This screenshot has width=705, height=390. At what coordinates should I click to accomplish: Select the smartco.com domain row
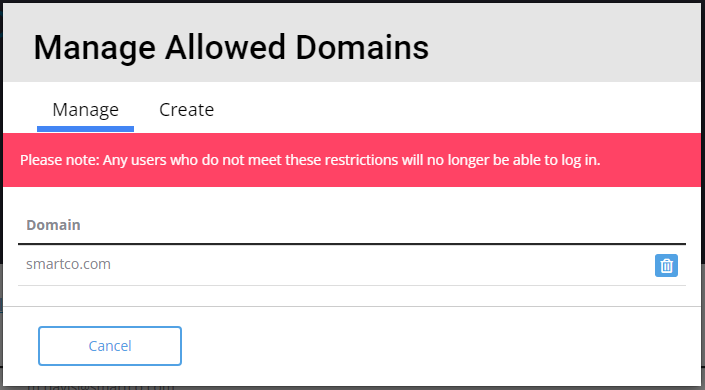point(352,265)
